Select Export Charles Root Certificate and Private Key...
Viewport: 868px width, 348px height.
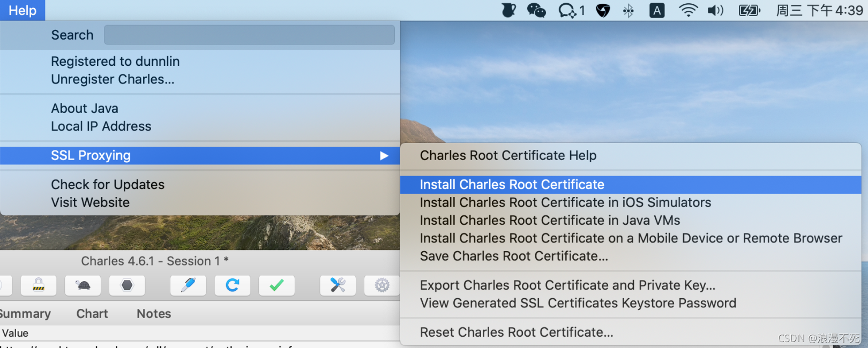[631, 285]
